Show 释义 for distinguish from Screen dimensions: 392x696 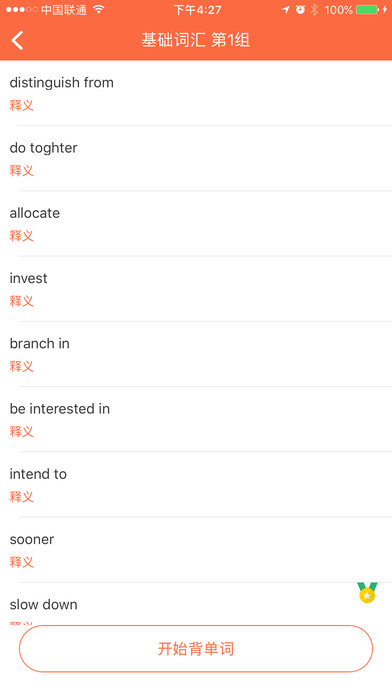[x=22, y=106]
